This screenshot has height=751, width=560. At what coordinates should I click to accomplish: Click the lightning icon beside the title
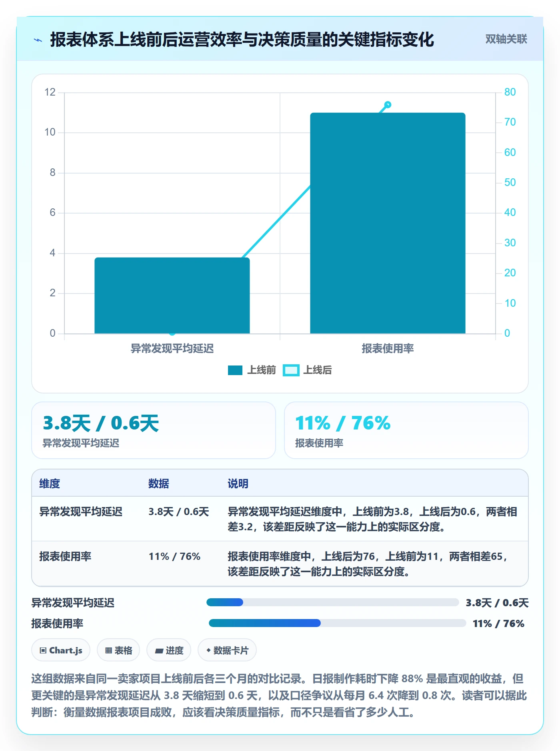tap(38, 40)
